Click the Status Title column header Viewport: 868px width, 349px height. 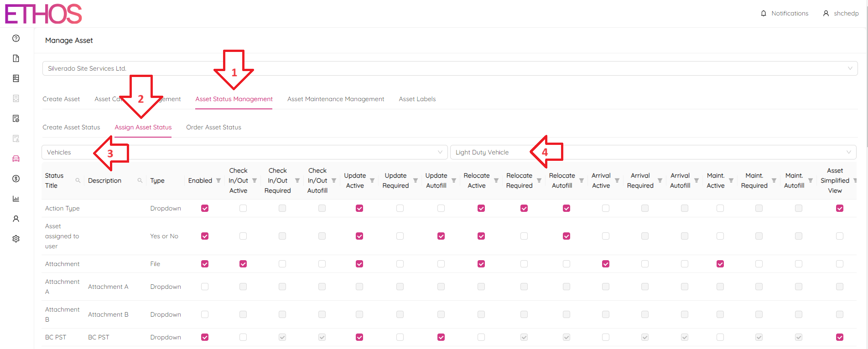click(54, 180)
